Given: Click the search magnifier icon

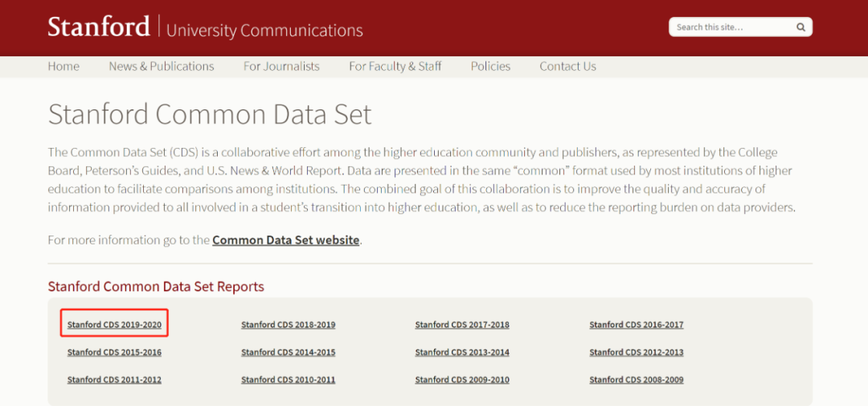Looking at the screenshot, I should point(800,27).
